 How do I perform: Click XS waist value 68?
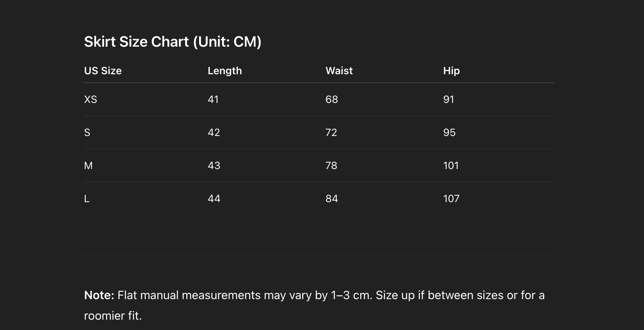[x=332, y=99]
